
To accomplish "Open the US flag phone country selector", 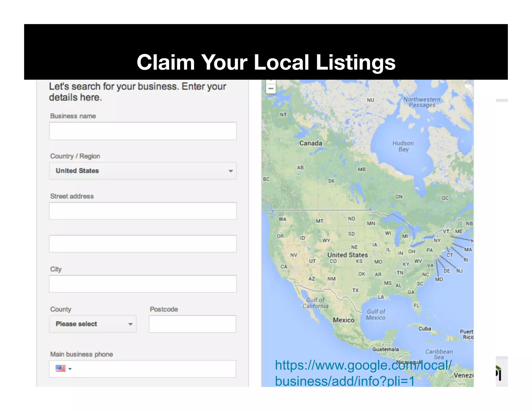I will point(63,368).
